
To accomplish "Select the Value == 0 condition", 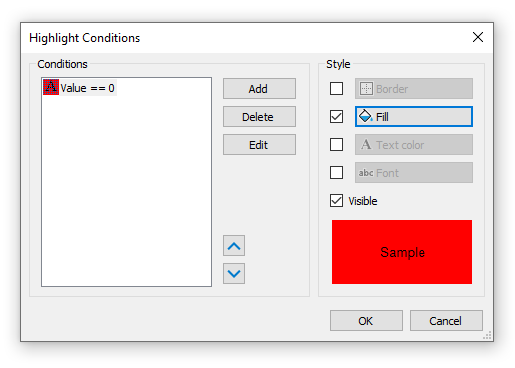I will 80,88.
